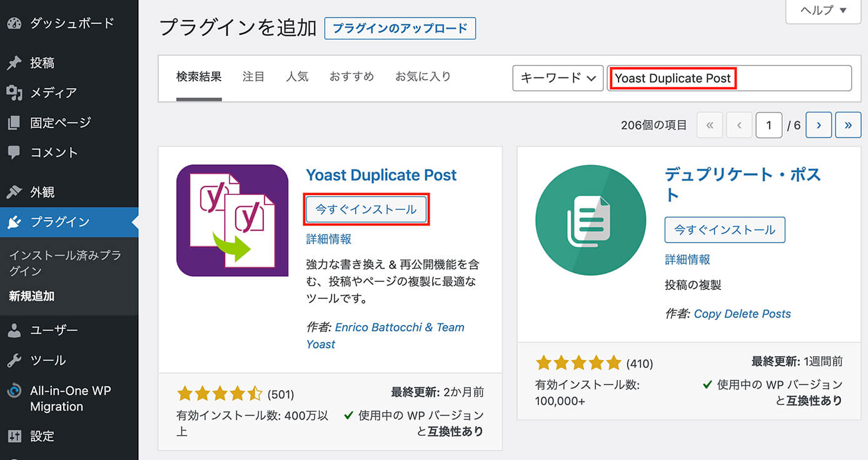Go to next page of results

coord(819,125)
